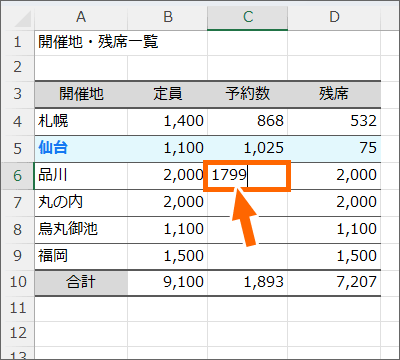The width and height of the screenshot is (400, 360).
Task: Click 品川's capacity cell 2,000
Action: (168, 176)
